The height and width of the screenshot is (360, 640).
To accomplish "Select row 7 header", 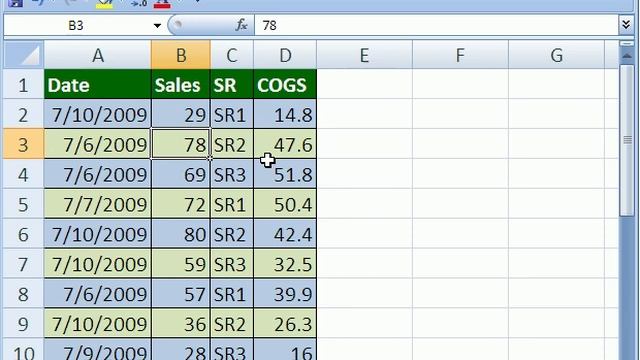I will point(23,263).
